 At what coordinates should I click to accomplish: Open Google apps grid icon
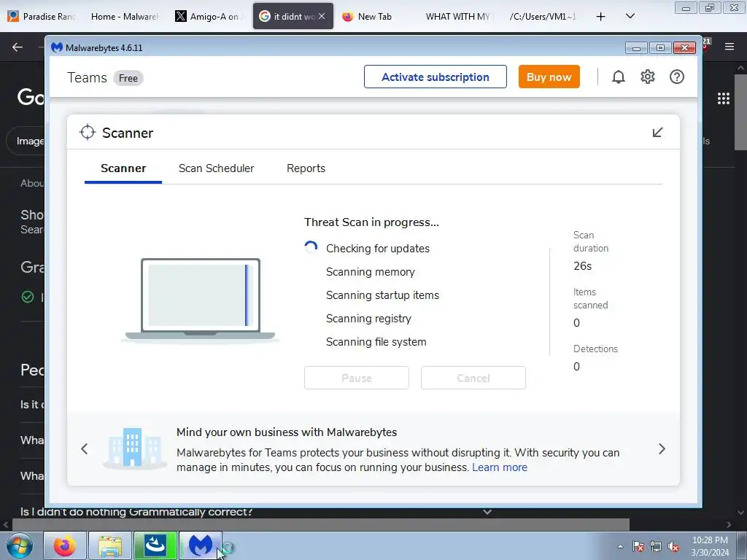point(724,98)
